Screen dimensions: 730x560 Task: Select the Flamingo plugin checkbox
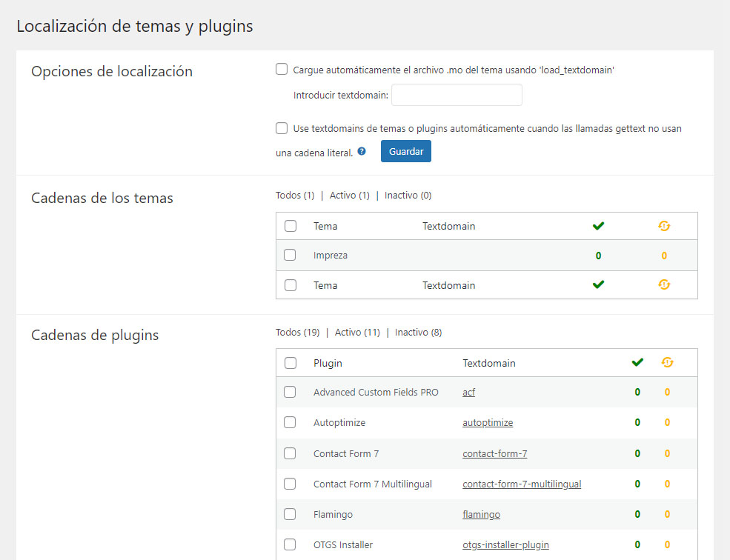point(290,514)
